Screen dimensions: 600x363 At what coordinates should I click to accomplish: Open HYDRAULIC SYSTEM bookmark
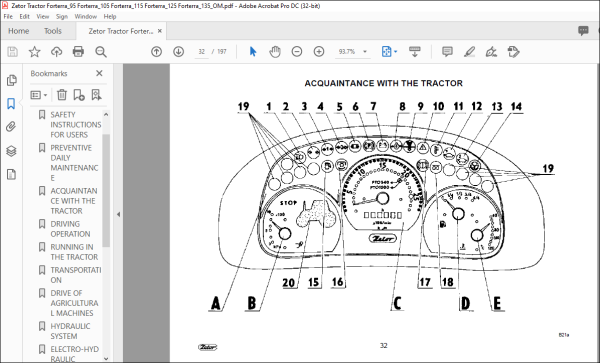pyautogui.click(x=70, y=331)
